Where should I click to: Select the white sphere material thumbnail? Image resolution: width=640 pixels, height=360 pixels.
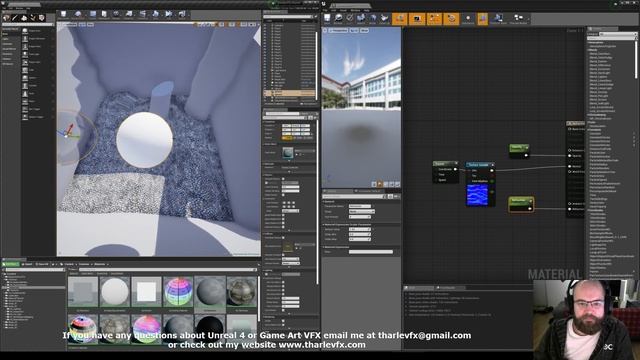click(115, 293)
